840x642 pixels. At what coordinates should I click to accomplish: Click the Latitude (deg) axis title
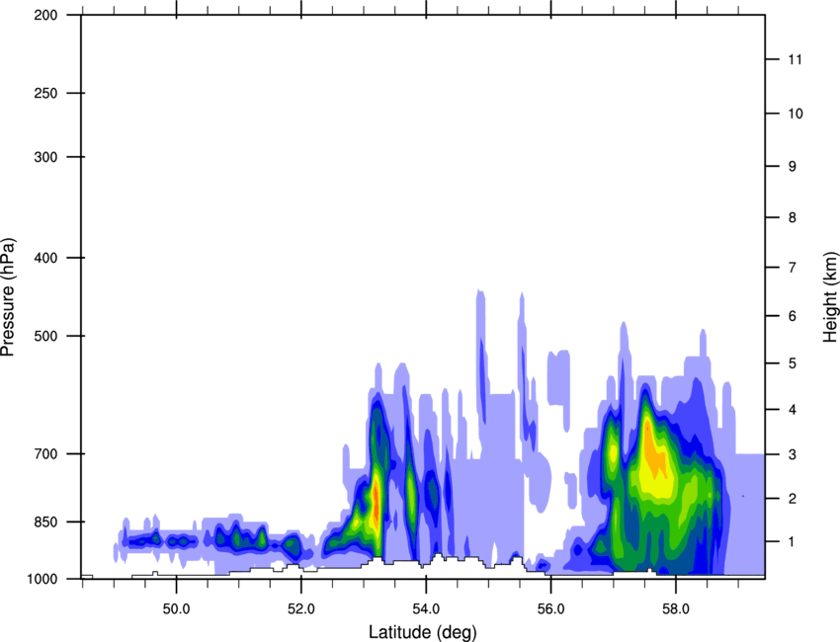(x=422, y=632)
